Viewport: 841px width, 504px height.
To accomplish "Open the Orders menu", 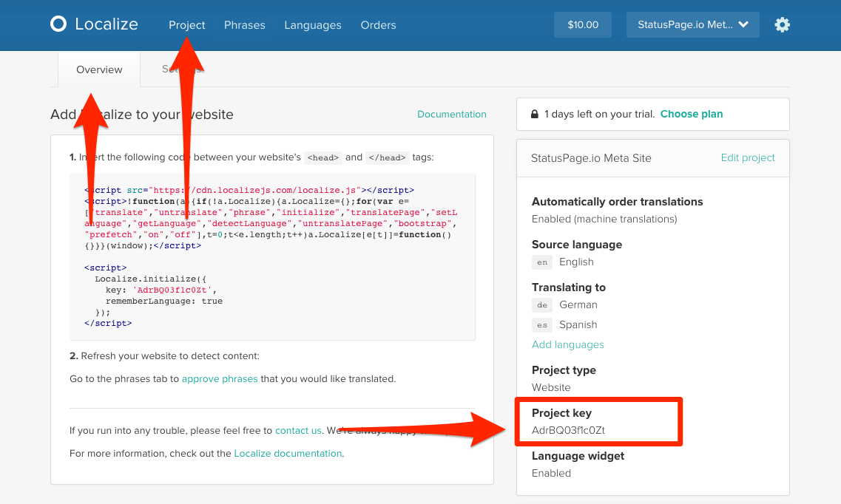I will coord(378,25).
